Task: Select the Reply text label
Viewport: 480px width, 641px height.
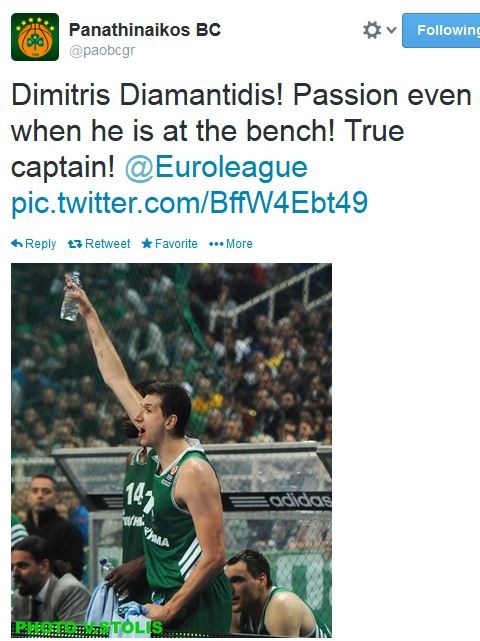Action: click(40, 244)
